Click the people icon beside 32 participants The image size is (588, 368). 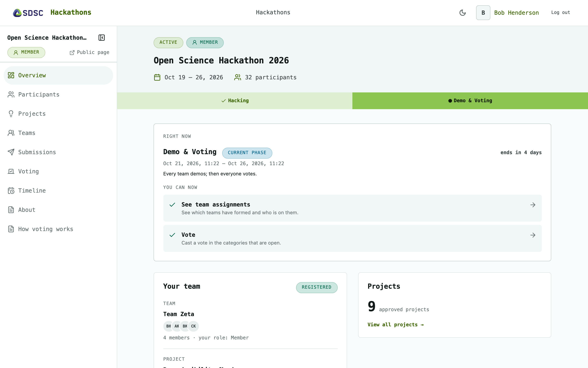(237, 78)
